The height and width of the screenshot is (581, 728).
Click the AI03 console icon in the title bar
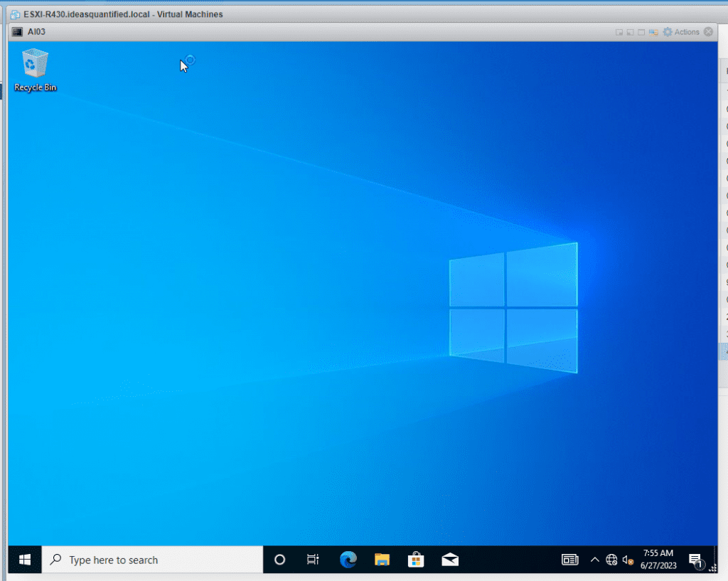17,31
